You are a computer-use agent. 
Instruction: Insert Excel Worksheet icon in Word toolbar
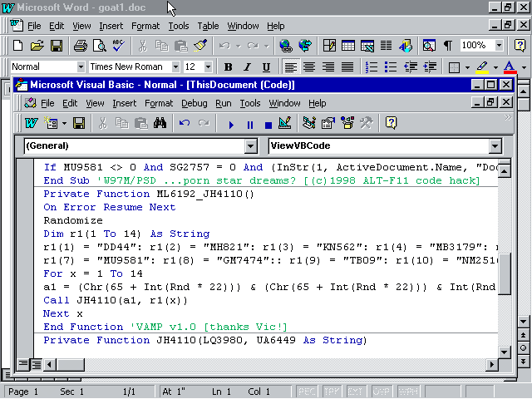point(367,45)
